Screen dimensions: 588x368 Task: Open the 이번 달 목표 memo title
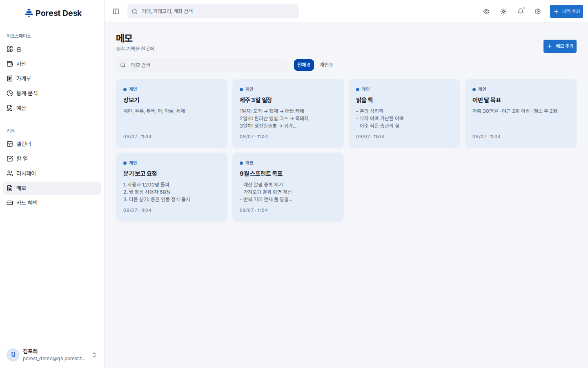coord(487,100)
